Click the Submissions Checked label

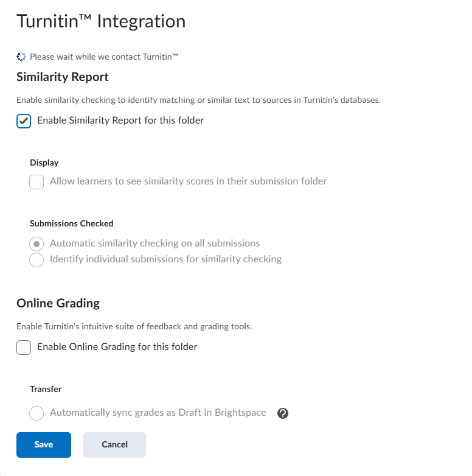pos(72,223)
